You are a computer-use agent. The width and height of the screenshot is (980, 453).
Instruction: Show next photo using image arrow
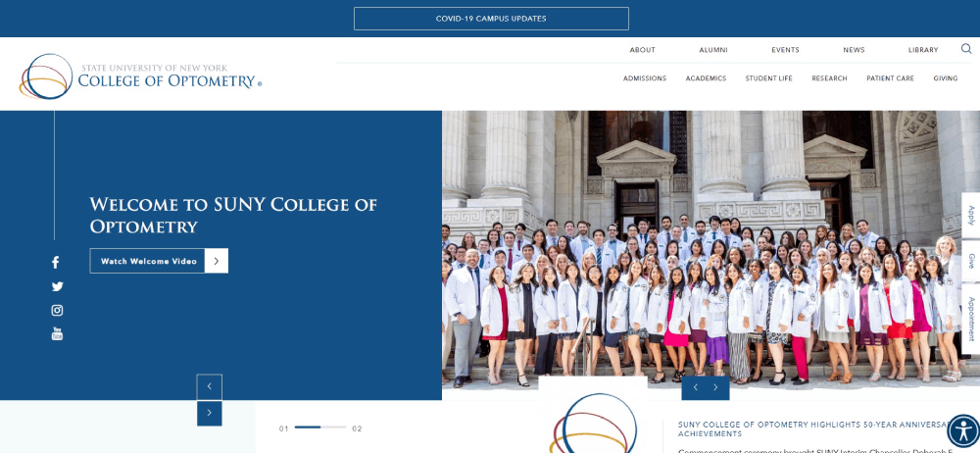click(716, 388)
